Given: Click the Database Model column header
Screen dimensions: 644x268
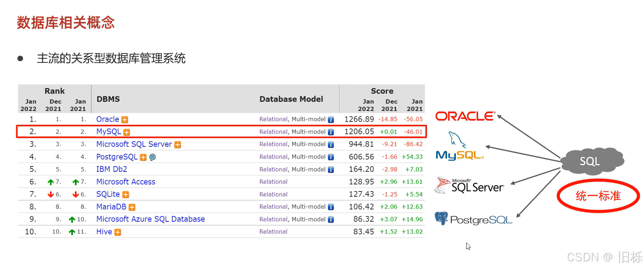Looking at the screenshot, I should (291, 99).
